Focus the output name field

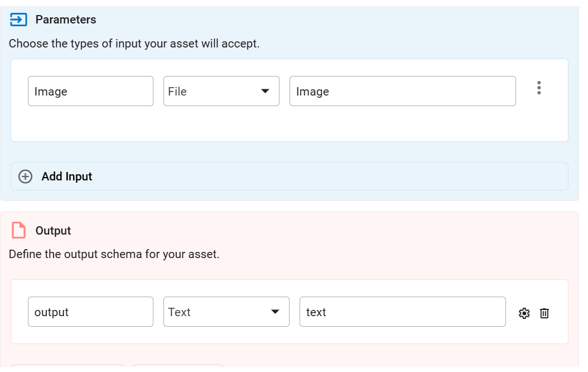90,312
